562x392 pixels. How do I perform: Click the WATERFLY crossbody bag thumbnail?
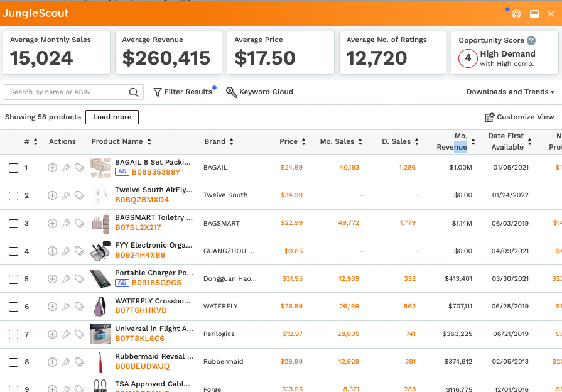point(100,307)
